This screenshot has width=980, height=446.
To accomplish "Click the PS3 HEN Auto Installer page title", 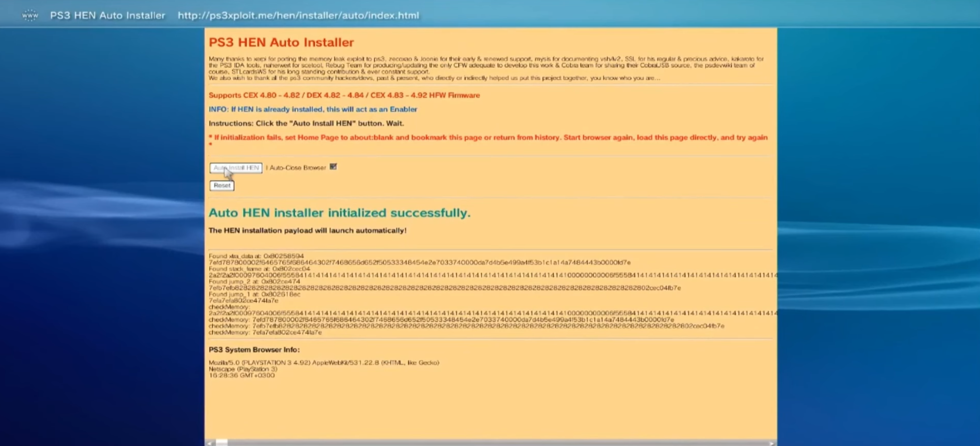I will [x=107, y=16].
